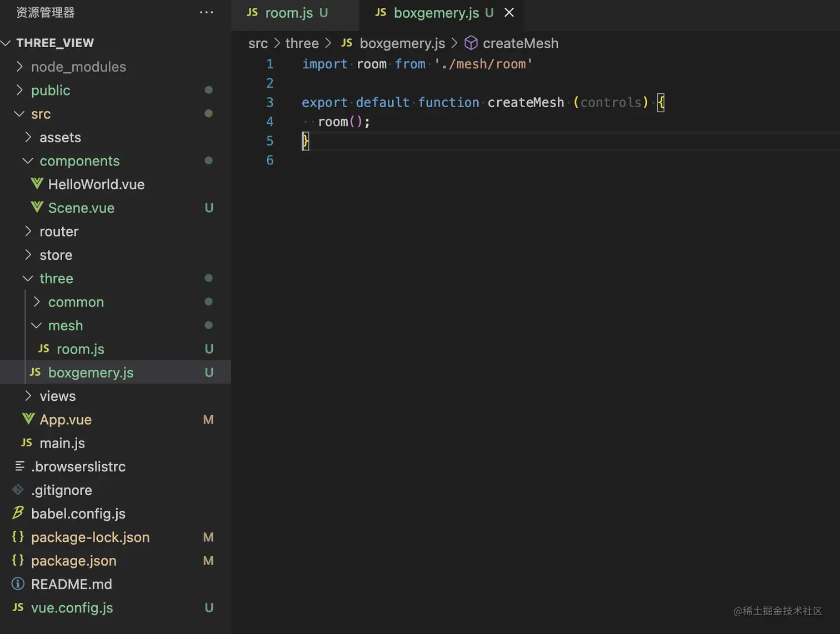Click the untracked U badge beside Scene.vue
840x634 pixels.
tap(209, 208)
